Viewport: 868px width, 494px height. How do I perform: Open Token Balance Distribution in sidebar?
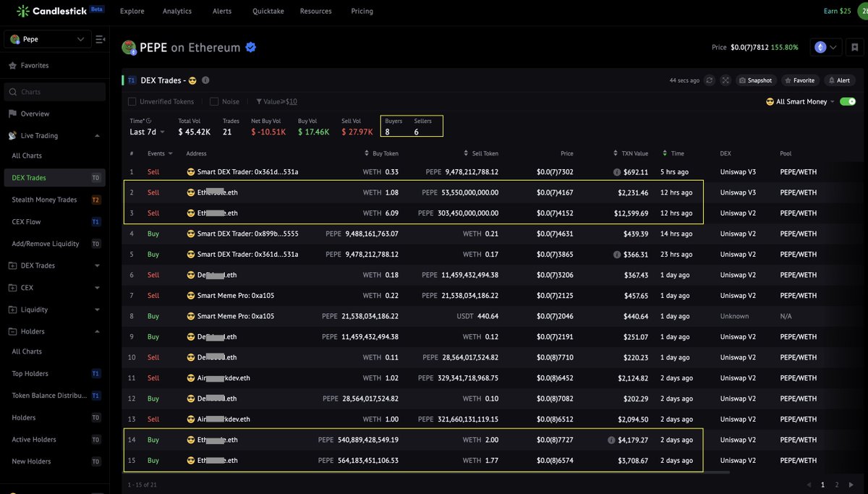tap(49, 396)
